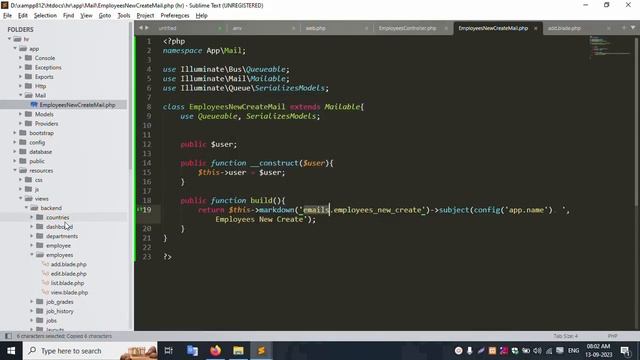Click the job_history folder icon
Screen dimensions: 640x360
pos(40,311)
